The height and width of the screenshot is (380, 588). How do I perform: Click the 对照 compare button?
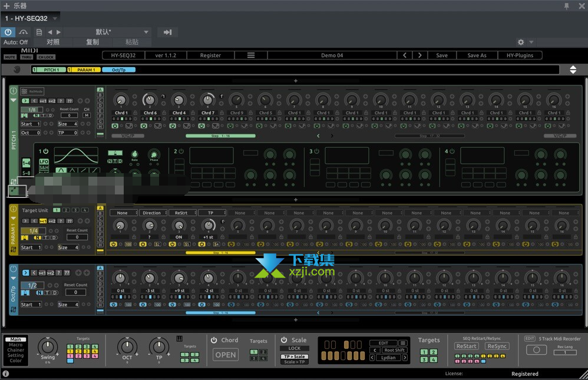point(53,42)
